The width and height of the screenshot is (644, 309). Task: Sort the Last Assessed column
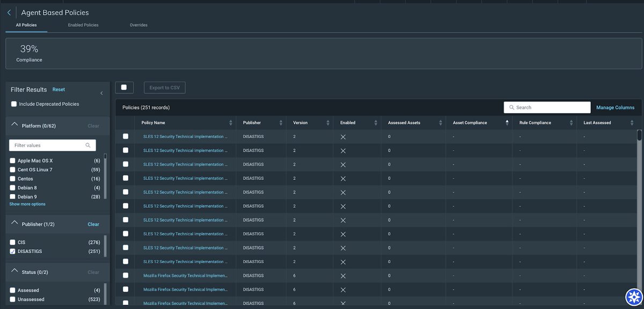632,122
